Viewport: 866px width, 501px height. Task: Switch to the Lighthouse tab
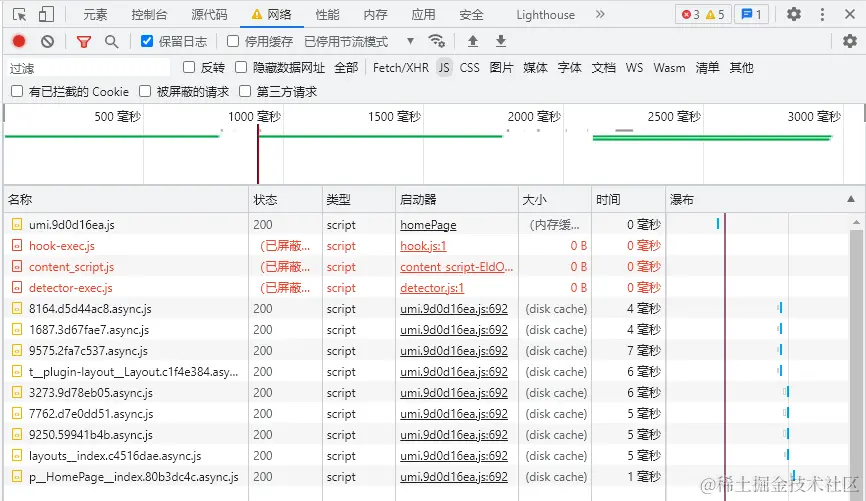point(546,14)
